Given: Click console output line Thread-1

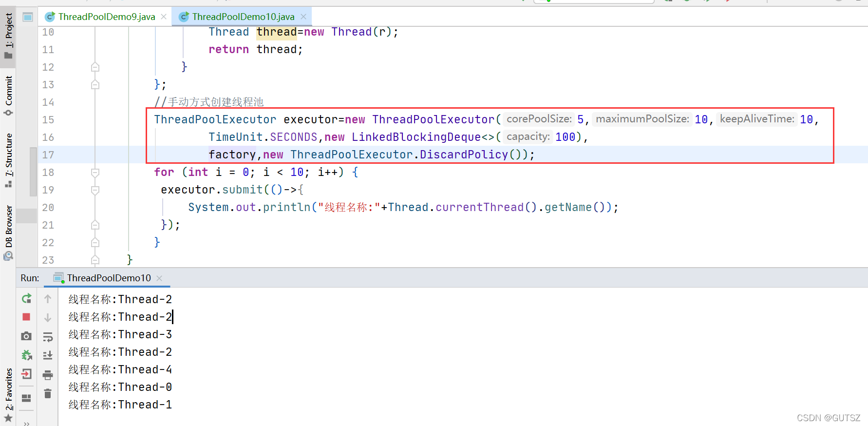Looking at the screenshot, I should (x=120, y=405).
